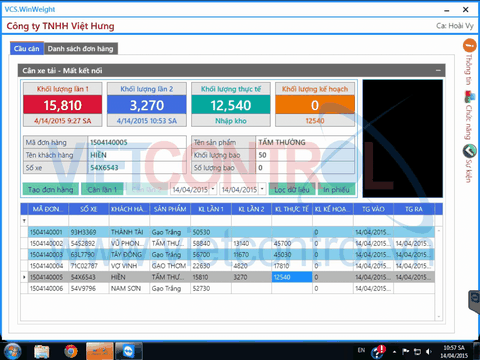Click the Windows Start button
This screenshot has width=480, height=360.
(x=13, y=351)
